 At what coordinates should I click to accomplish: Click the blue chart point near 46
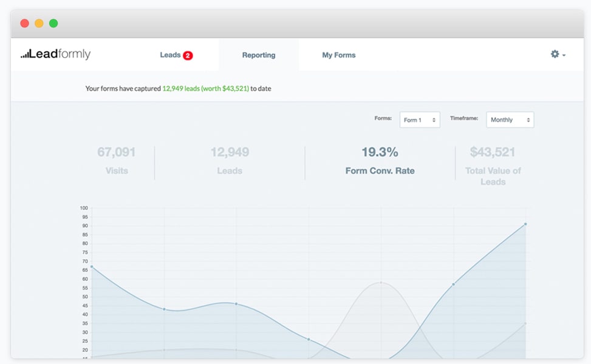[x=236, y=304]
